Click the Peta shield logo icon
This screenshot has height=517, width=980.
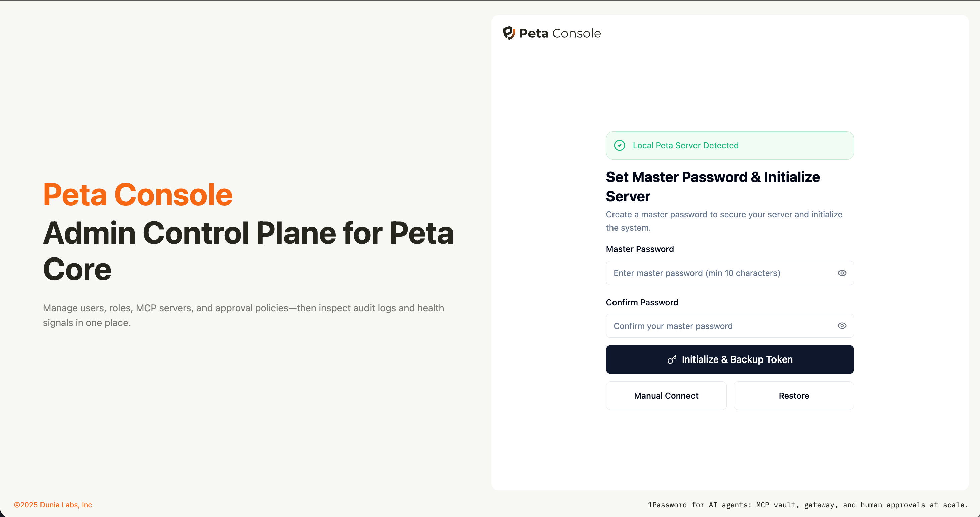click(509, 33)
